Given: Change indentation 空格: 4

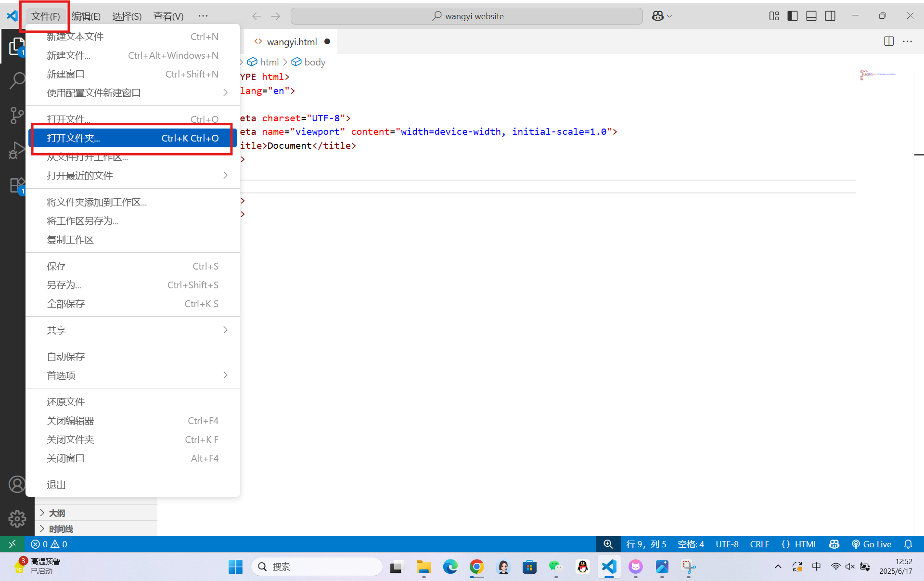Looking at the screenshot, I should tap(691, 544).
